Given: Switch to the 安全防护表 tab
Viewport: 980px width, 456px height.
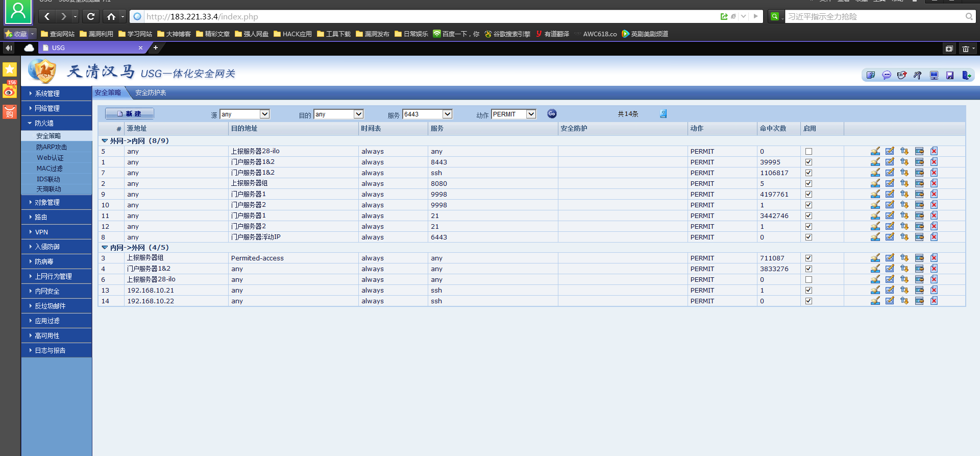Looking at the screenshot, I should (151, 93).
